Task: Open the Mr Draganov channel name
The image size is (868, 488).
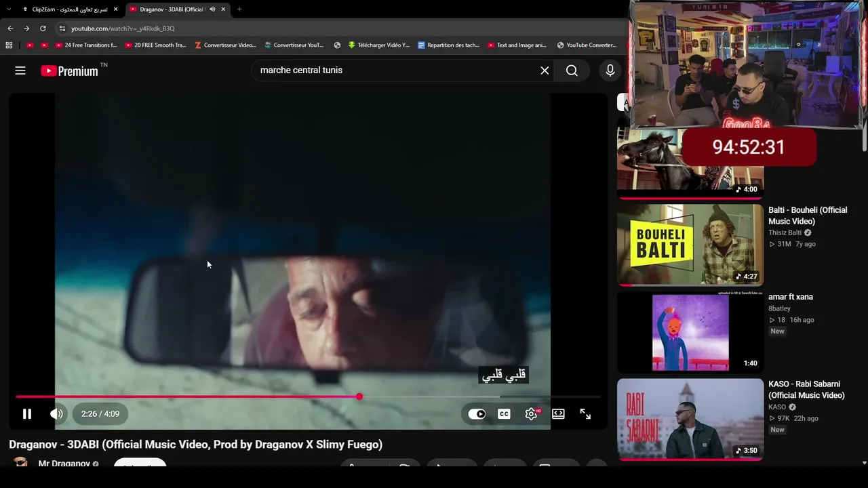Action: (x=64, y=464)
